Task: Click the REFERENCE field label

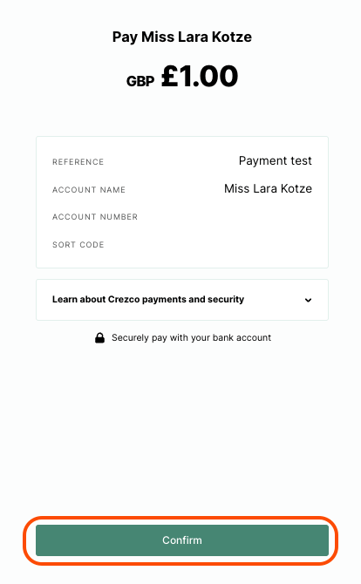Action: click(78, 162)
